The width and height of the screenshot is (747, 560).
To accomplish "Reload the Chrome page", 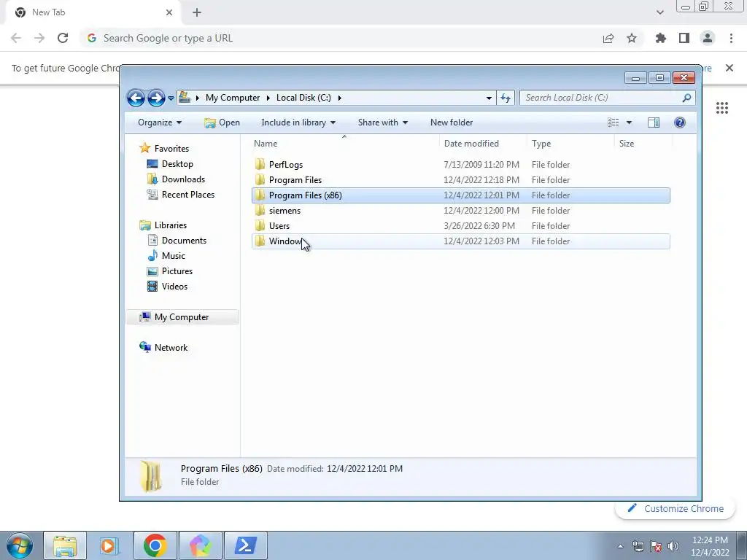I will point(63,38).
